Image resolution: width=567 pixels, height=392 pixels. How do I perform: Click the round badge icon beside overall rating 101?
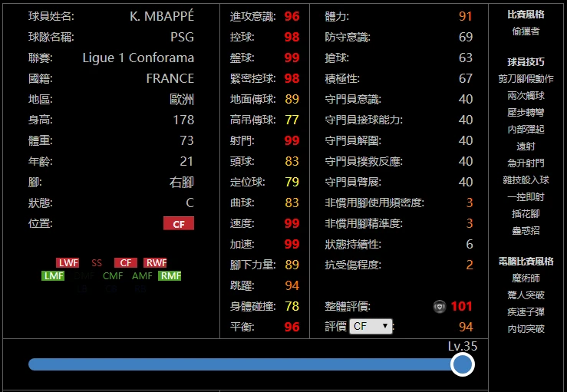click(x=440, y=307)
